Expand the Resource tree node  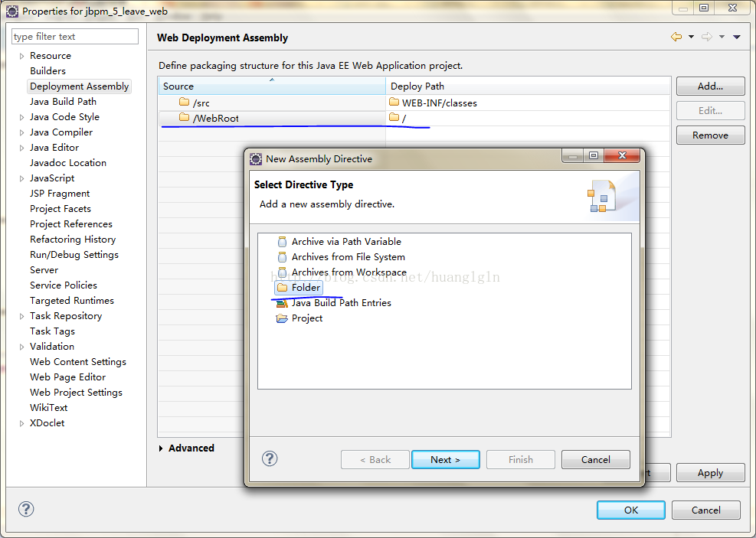click(21, 56)
